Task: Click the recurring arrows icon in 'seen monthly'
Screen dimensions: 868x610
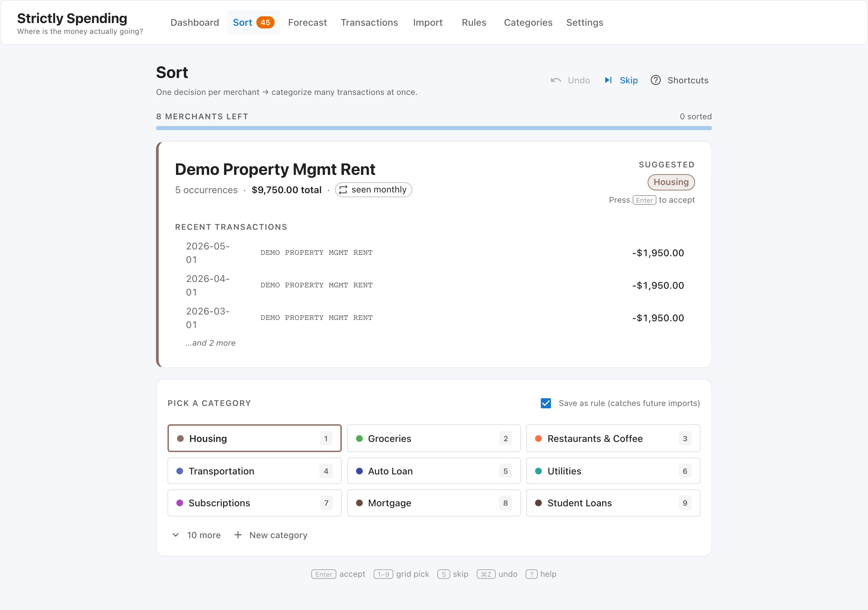Action: coord(343,190)
